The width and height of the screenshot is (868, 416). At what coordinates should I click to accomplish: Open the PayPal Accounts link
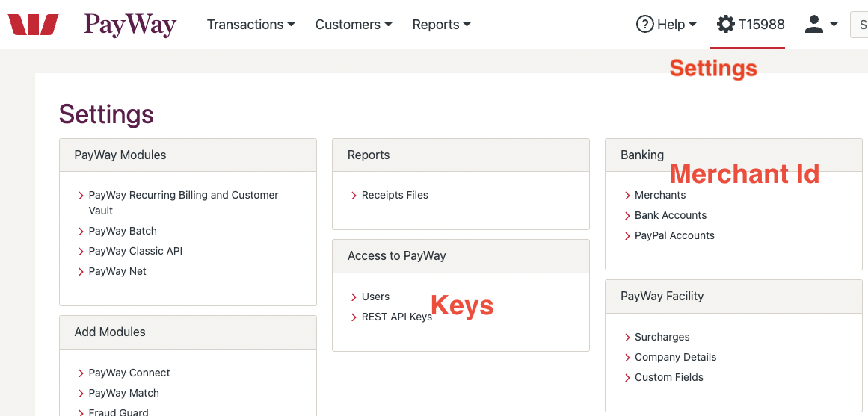(674, 235)
